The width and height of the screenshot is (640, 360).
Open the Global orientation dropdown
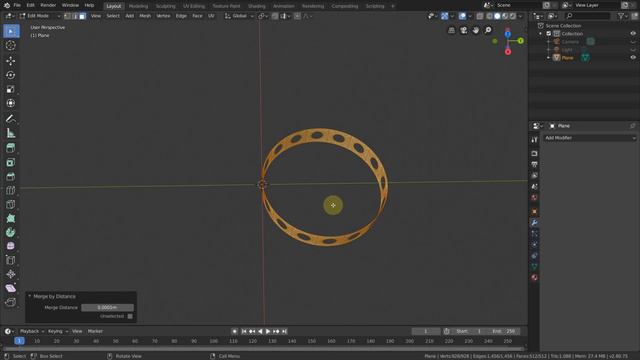[x=239, y=16]
